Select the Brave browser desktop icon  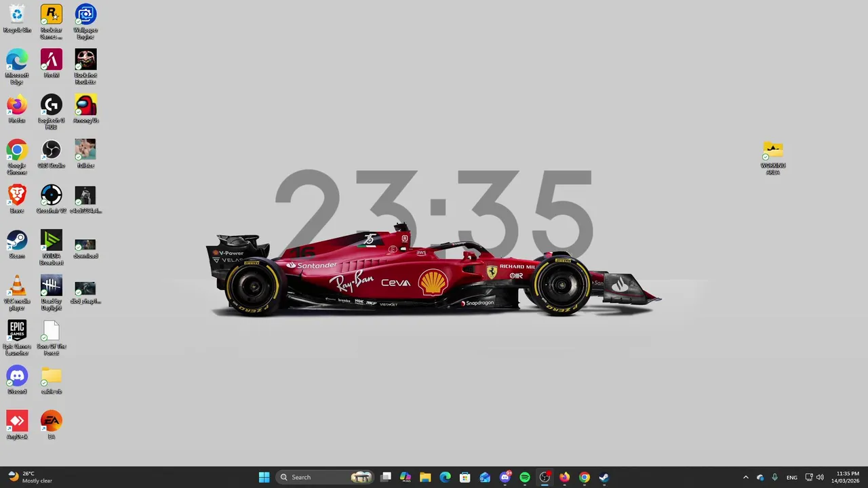[17, 199]
